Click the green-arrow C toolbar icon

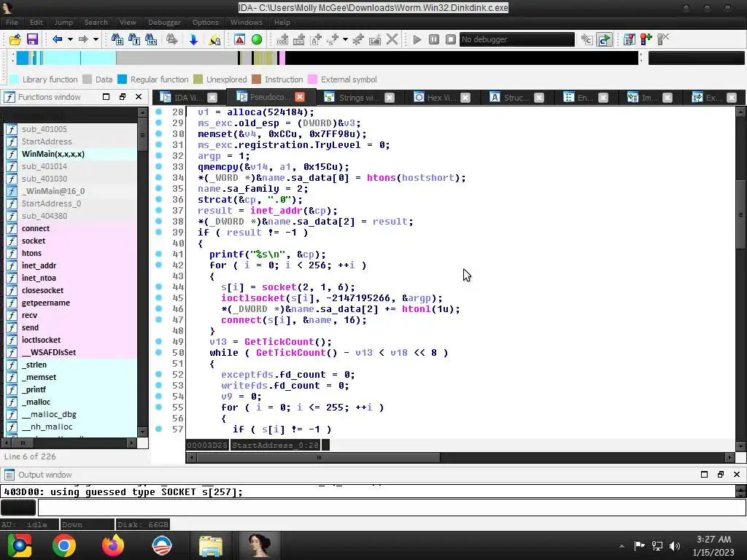[604, 39]
